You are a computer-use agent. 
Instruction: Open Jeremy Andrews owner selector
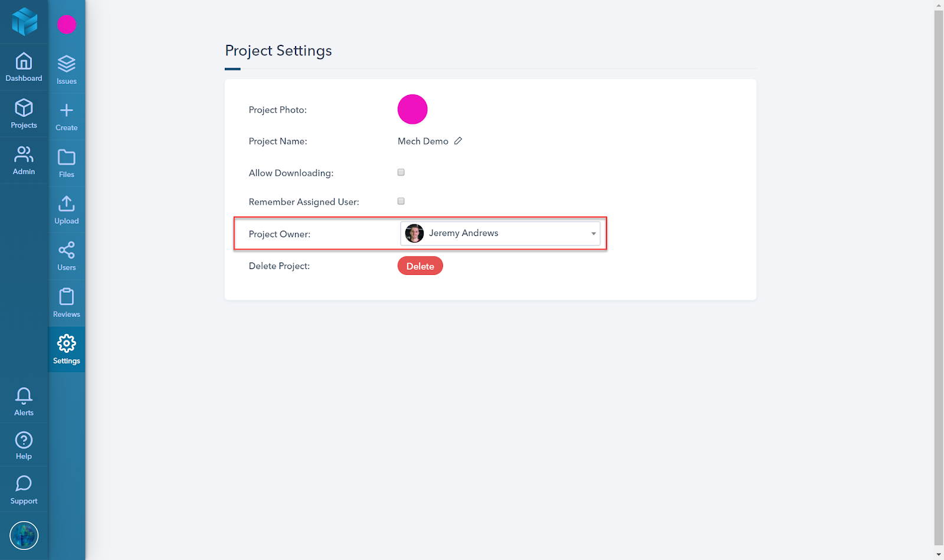coord(500,233)
